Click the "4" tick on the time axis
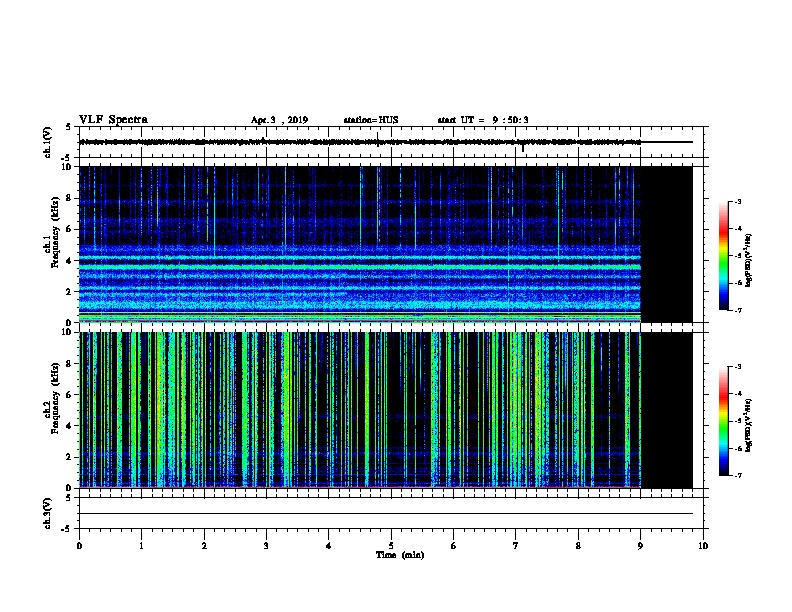792x612 pixels. coord(329,546)
